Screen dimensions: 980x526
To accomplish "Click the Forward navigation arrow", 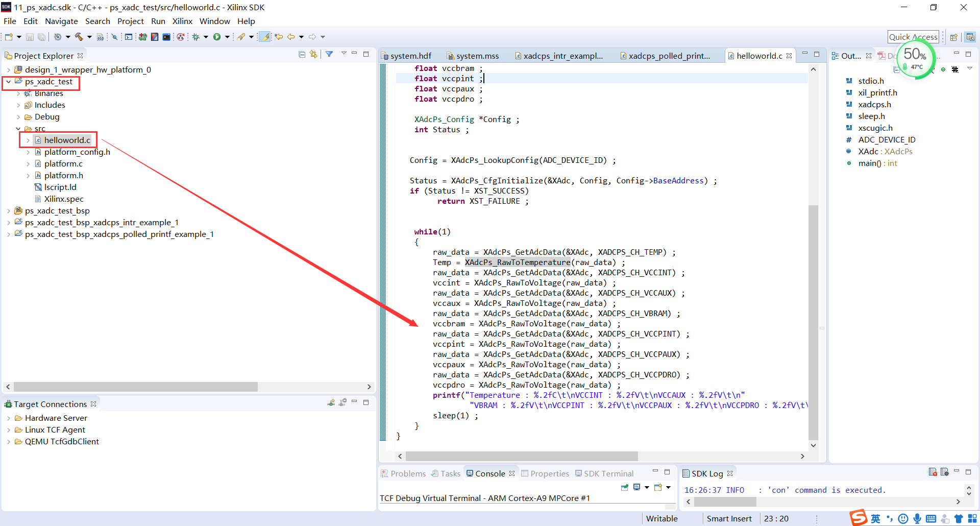I will point(312,37).
